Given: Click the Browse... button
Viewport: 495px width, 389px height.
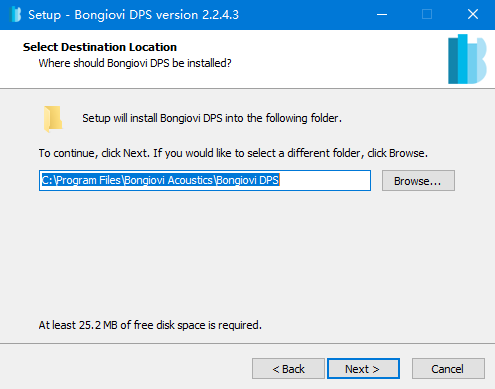Looking at the screenshot, I should point(418,181).
